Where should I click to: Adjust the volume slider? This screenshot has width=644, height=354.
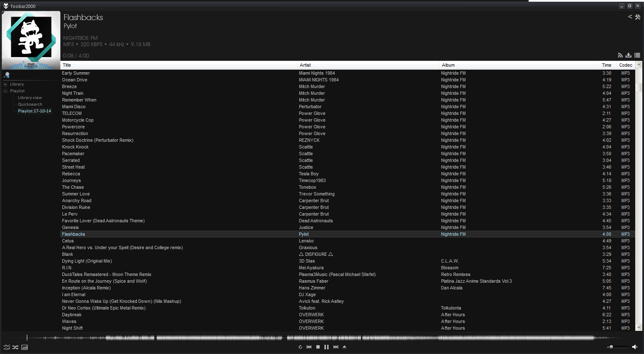[x=618, y=347]
